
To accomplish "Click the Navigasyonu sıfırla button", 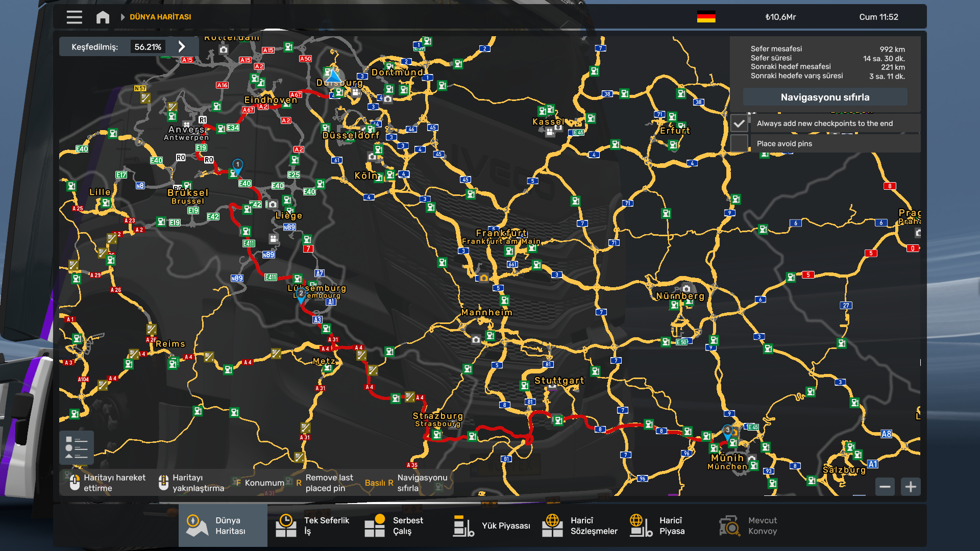I will click(x=825, y=97).
